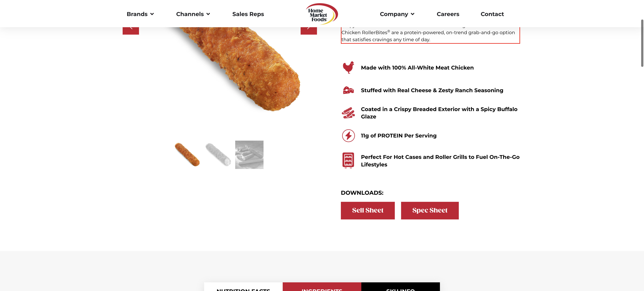The width and height of the screenshot is (644, 291).
Task: Go to the Careers page
Action: [x=448, y=14]
